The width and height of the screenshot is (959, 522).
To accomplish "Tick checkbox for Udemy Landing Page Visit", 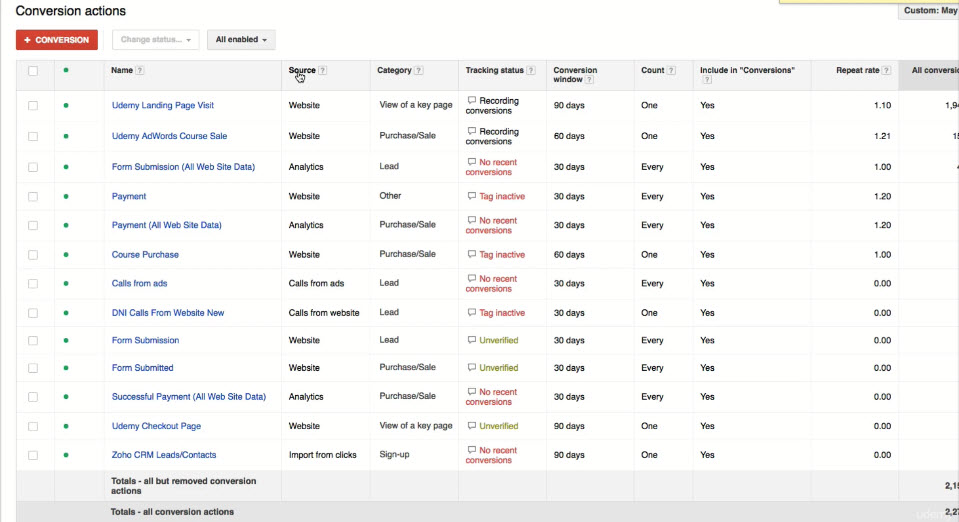I will pos(34,106).
